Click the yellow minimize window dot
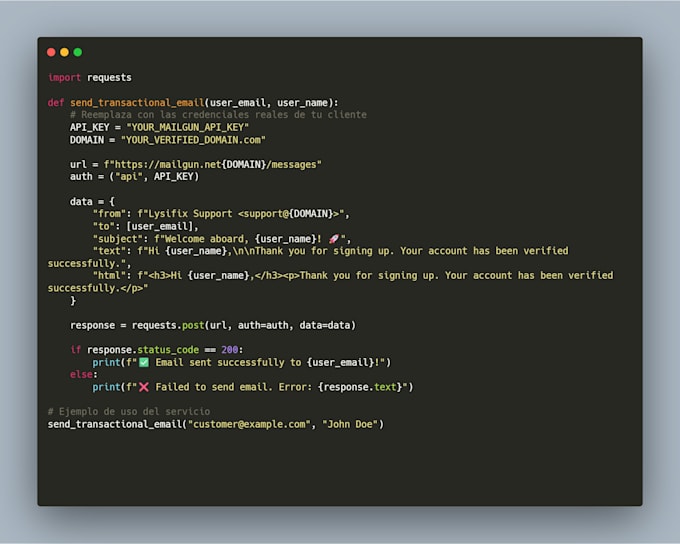 pos(65,52)
